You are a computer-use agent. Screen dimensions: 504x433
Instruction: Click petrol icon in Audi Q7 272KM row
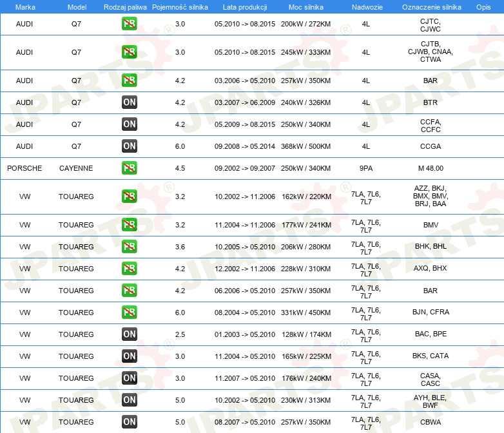[x=129, y=24]
